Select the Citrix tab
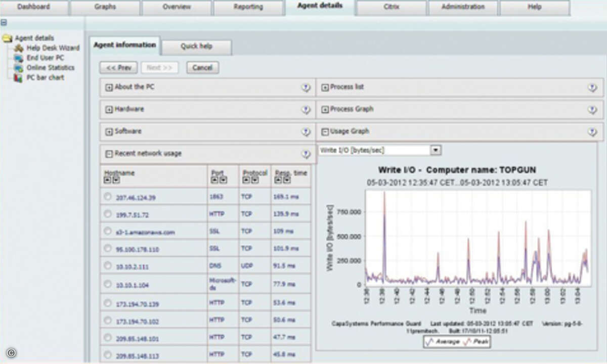607x364 pixels. [x=391, y=7]
